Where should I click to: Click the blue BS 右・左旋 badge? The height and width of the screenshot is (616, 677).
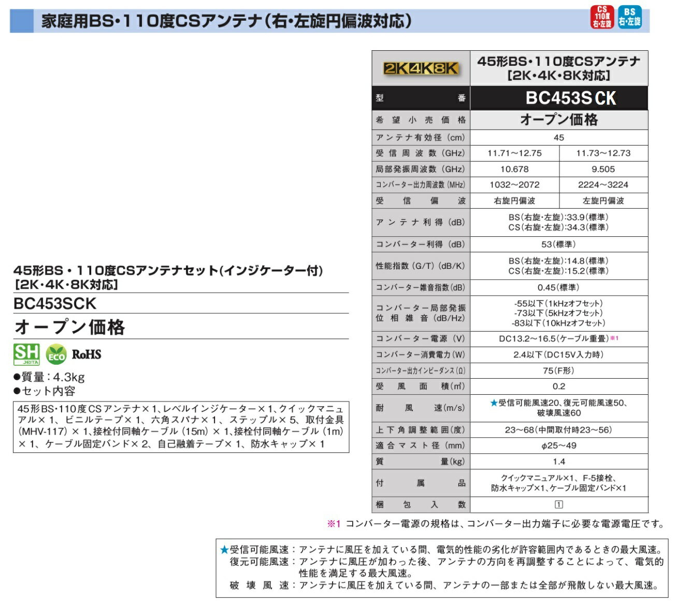629,17
